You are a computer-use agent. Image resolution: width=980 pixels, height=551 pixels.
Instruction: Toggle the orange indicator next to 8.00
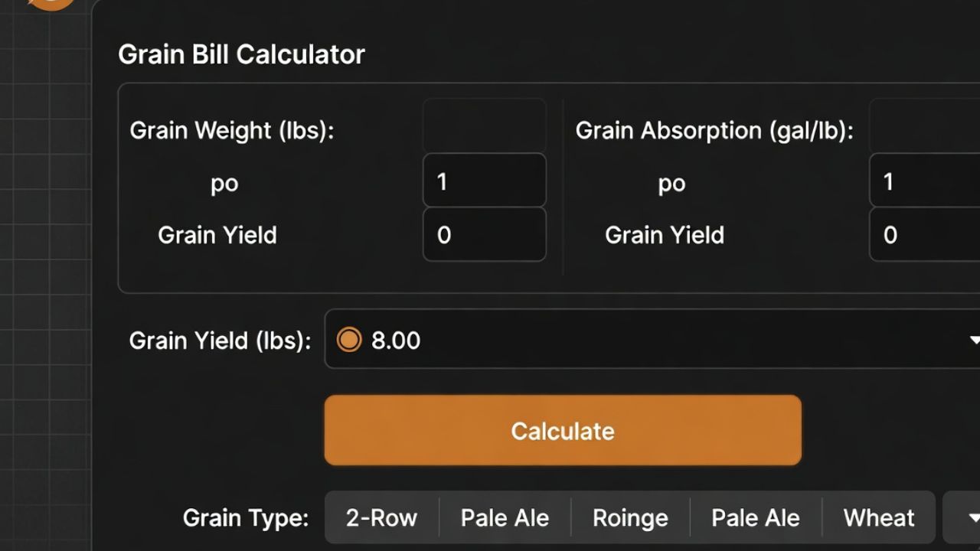349,340
